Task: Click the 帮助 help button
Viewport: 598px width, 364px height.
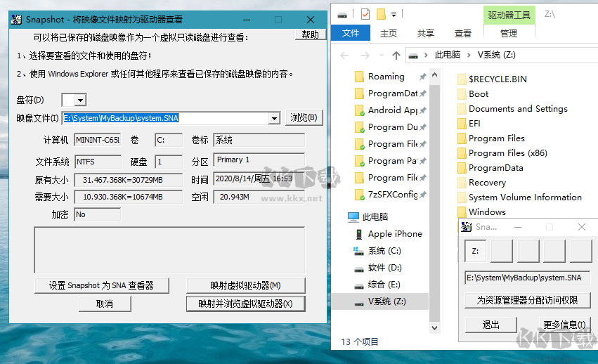Action: pyautogui.click(x=311, y=34)
